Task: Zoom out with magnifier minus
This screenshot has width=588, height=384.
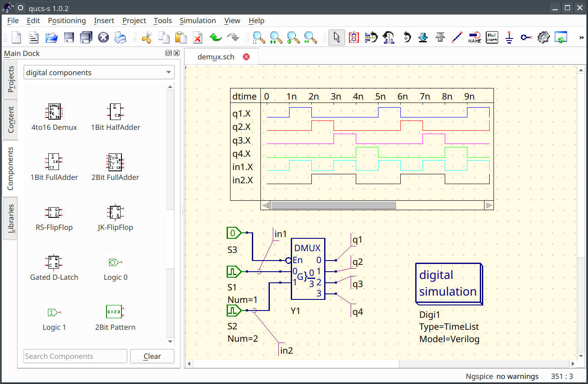Action: 310,38
